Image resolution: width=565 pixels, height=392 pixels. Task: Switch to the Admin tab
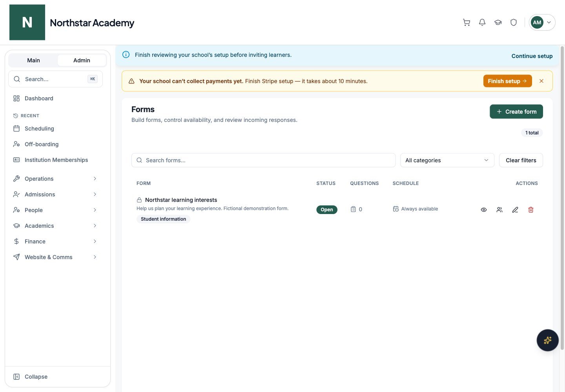click(x=82, y=60)
